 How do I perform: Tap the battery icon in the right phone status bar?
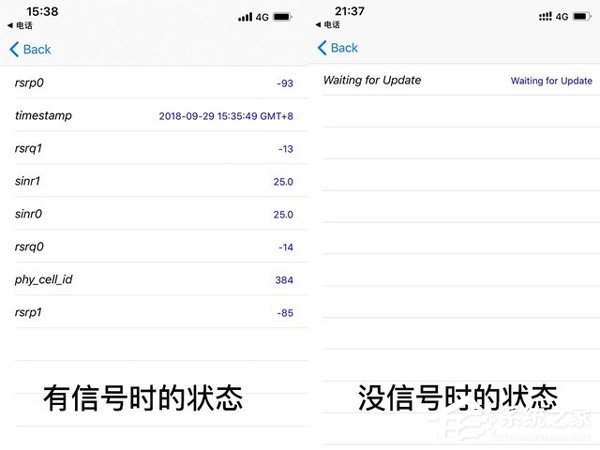582,16
